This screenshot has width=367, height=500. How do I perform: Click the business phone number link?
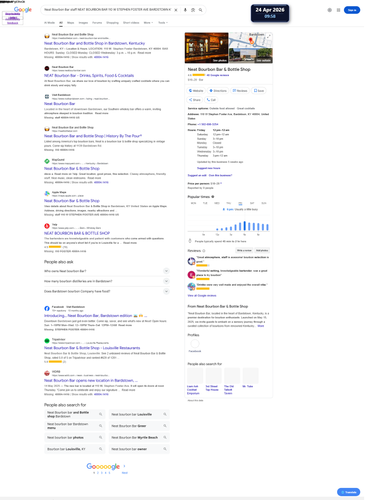click(x=208, y=124)
